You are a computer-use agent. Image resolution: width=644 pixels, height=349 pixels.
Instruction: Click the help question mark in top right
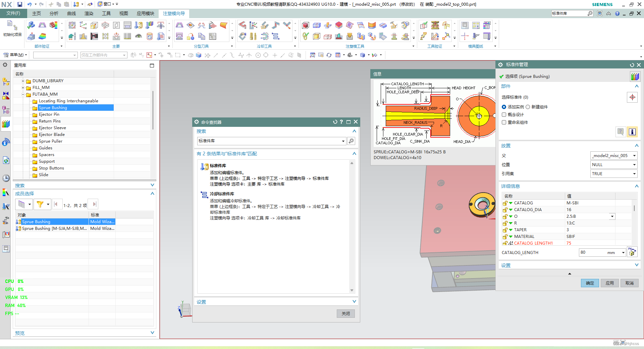617,14
